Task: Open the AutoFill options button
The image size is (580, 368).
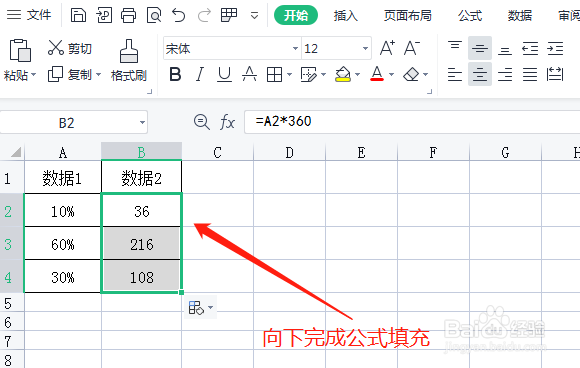Action: click(200, 307)
